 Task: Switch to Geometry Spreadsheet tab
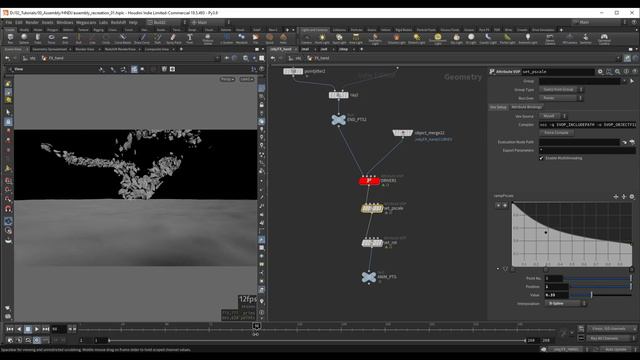click(49, 49)
